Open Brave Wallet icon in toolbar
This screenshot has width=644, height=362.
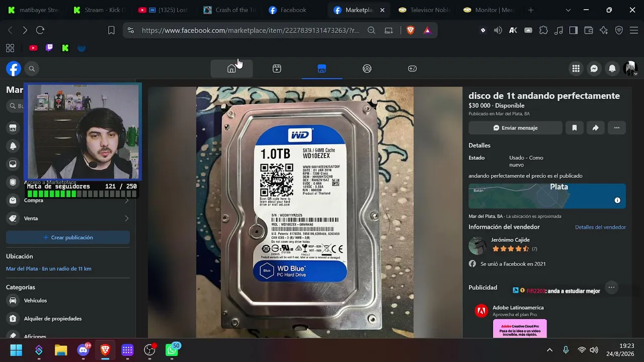pos(589,30)
